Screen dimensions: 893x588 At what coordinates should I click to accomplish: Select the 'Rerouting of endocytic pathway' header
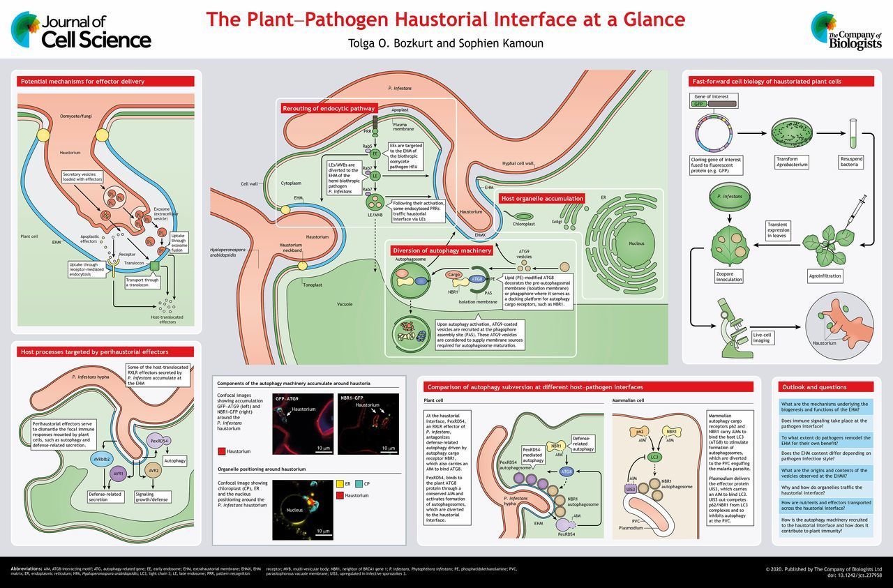pos(329,108)
